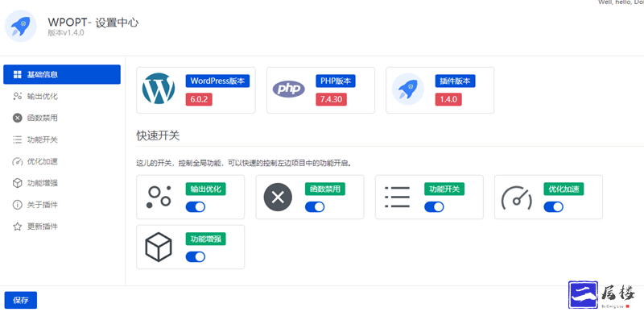Click the PHP logo in version card

click(289, 89)
